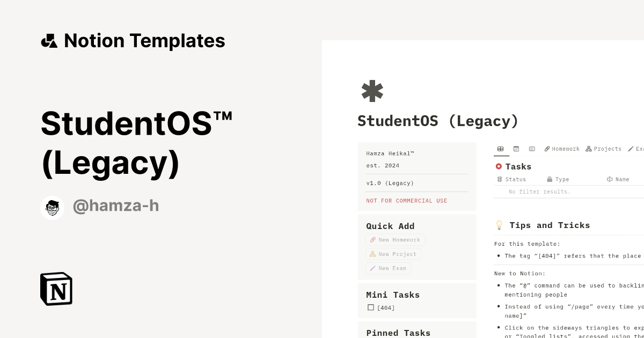Click the paperclip icon on Homework tab

click(x=547, y=149)
